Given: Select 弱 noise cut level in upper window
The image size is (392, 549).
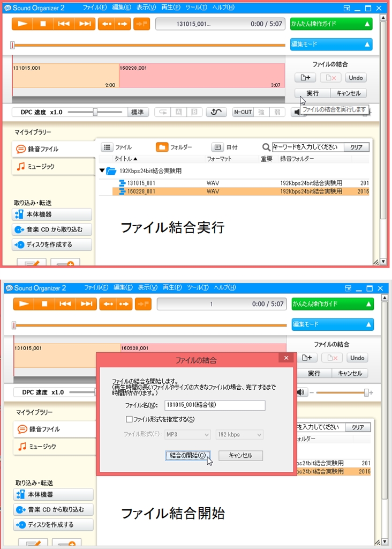Looking at the screenshot, I should (x=277, y=112).
